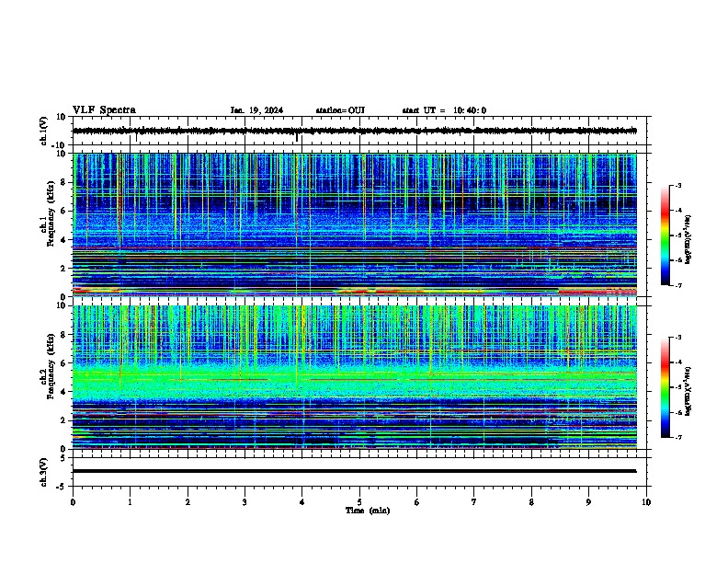The width and height of the screenshot is (728, 563).
Task: Click the "10" kHz tick of ch.2 spectrogram
Action: point(62,305)
